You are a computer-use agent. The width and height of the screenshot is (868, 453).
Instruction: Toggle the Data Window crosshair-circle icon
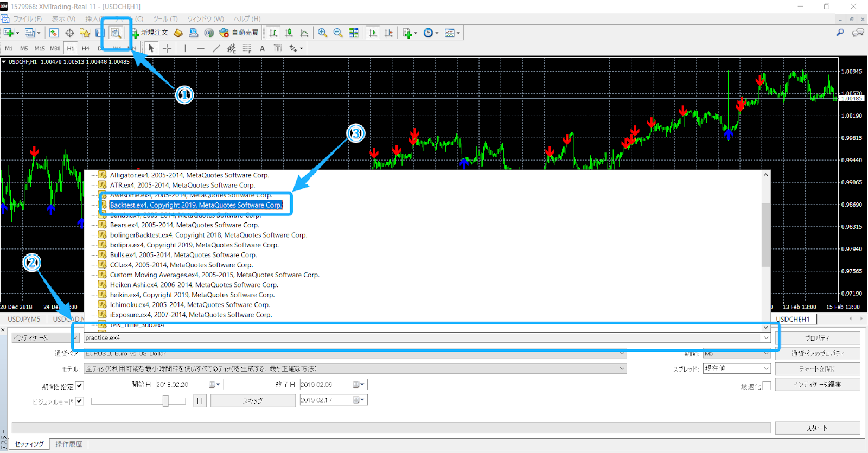[x=69, y=33]
